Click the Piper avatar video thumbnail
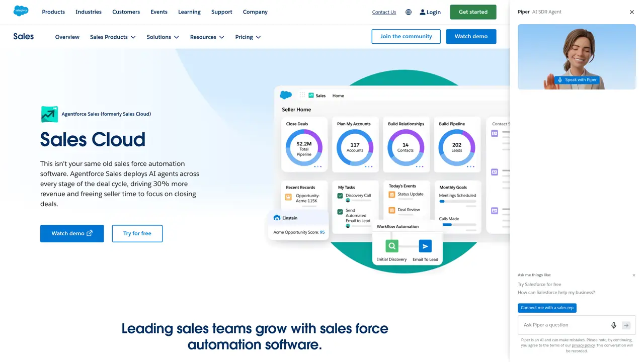This screenshot has height=362, width=644. coord(577,57)
